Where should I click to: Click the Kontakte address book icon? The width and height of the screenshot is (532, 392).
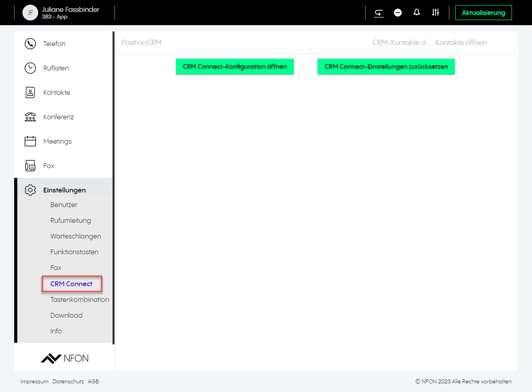(x=30, y=93)
